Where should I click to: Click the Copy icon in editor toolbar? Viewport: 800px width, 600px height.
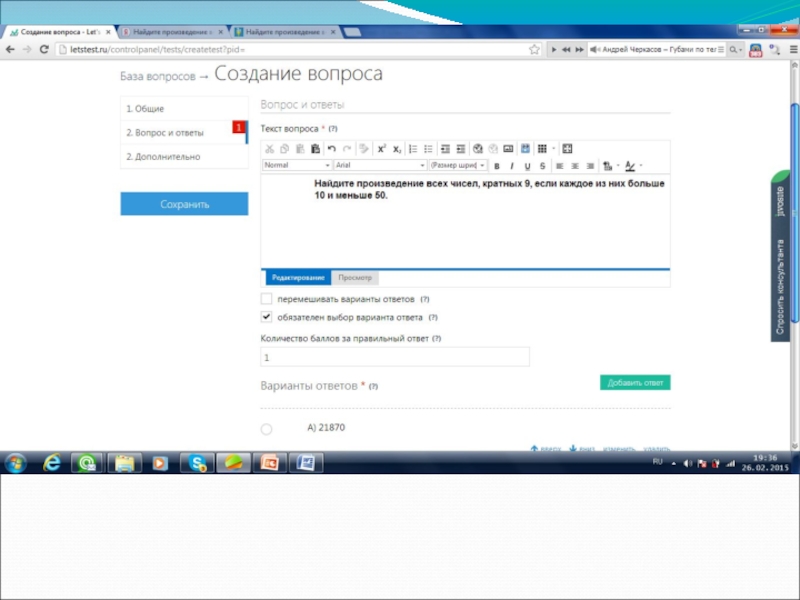coord(285,149)
